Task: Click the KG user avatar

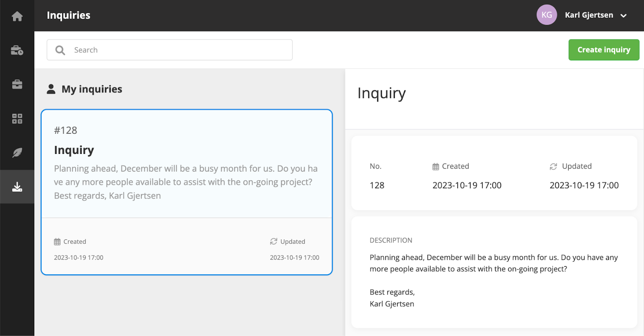Action: click(547, 15)
